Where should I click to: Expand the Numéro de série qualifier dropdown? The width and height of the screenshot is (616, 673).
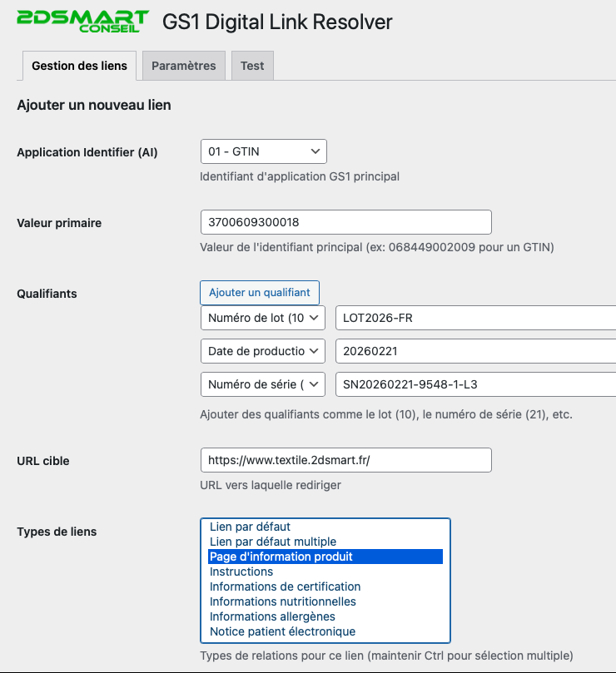point(263,385)
